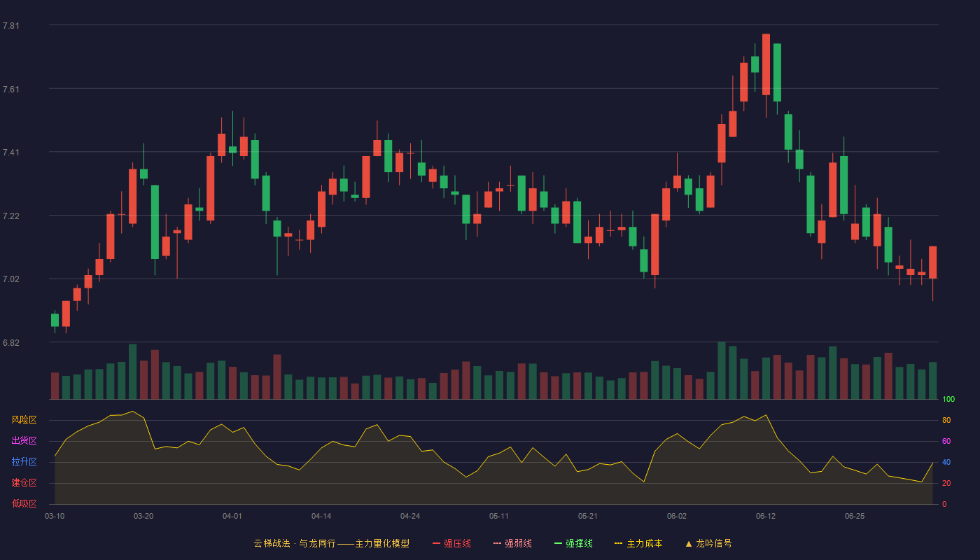Click the 80 indicator scale label
This screenshot has width=980, height=560.
pos(946,421)
